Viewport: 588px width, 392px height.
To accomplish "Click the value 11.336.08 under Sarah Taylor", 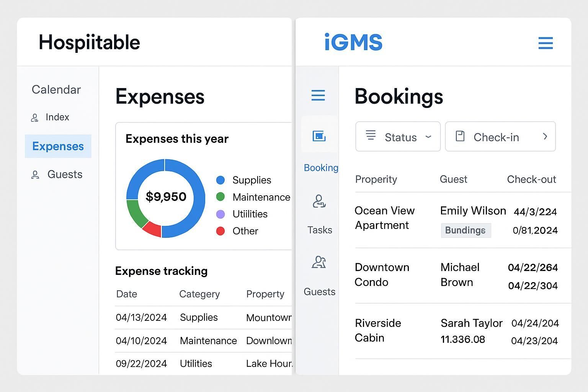I will (x=463, y=340).
